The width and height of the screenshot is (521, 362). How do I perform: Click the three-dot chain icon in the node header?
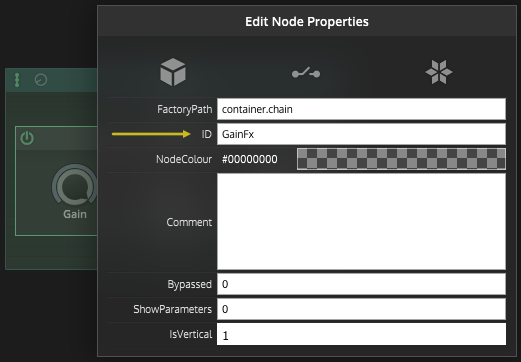[x=17, y=80]
